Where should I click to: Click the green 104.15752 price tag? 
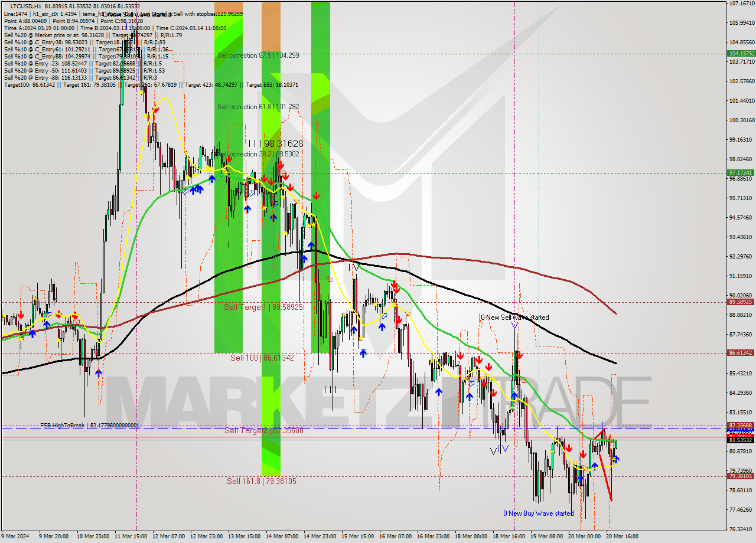(x=740, y=54)
